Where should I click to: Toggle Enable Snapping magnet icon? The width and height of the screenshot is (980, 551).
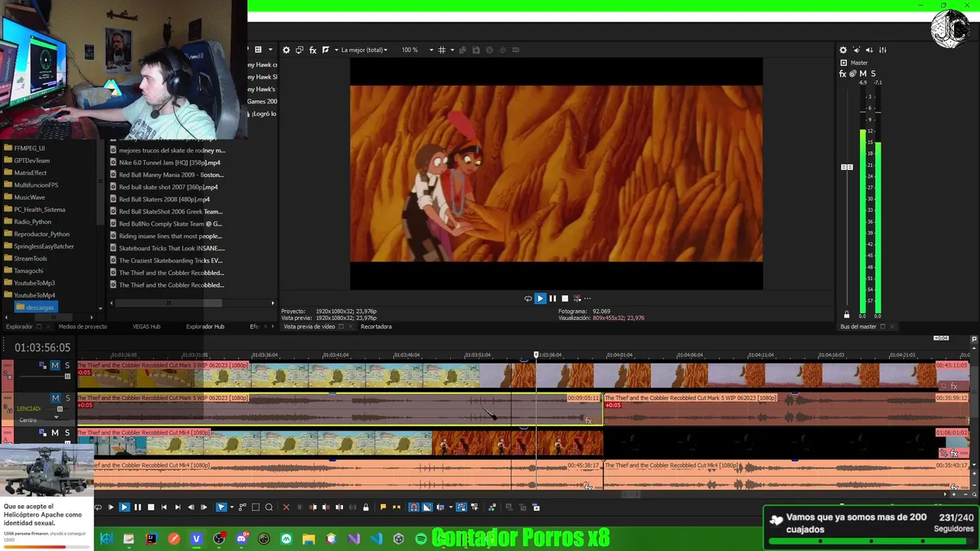pyautogui.click(x=413, y=507)
